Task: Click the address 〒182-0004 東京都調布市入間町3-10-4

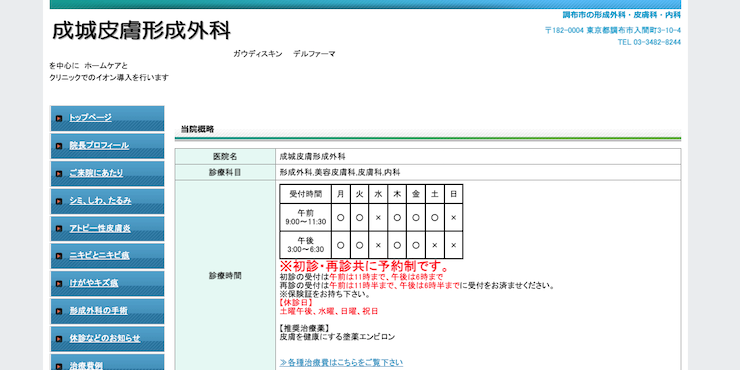Action: [x=613, y=30]
